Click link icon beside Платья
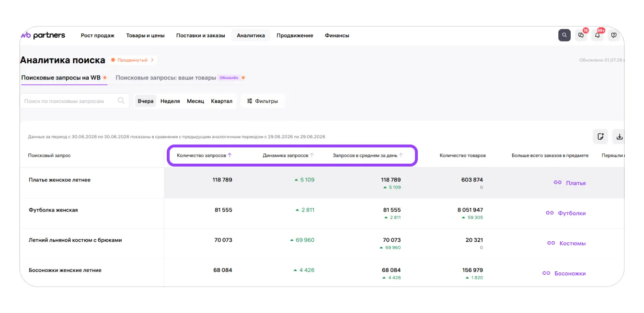644x313 pixels. pos(557,183)
